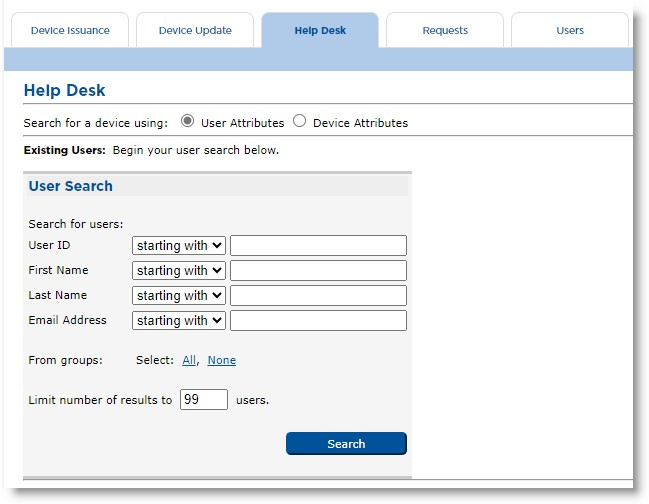This screenshot has width=649, height=504.
Task: Choose the Device Attributes radio button
Action: point(300,122)
